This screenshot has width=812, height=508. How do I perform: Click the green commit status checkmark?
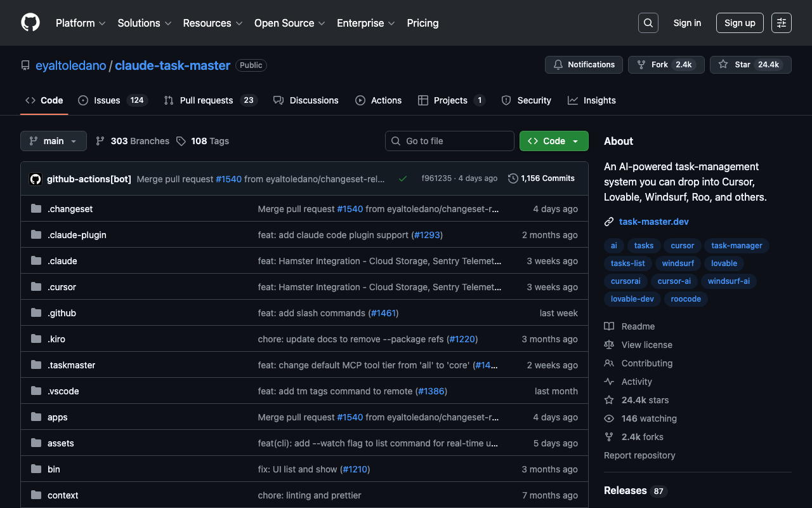click(x=402, y=178)
